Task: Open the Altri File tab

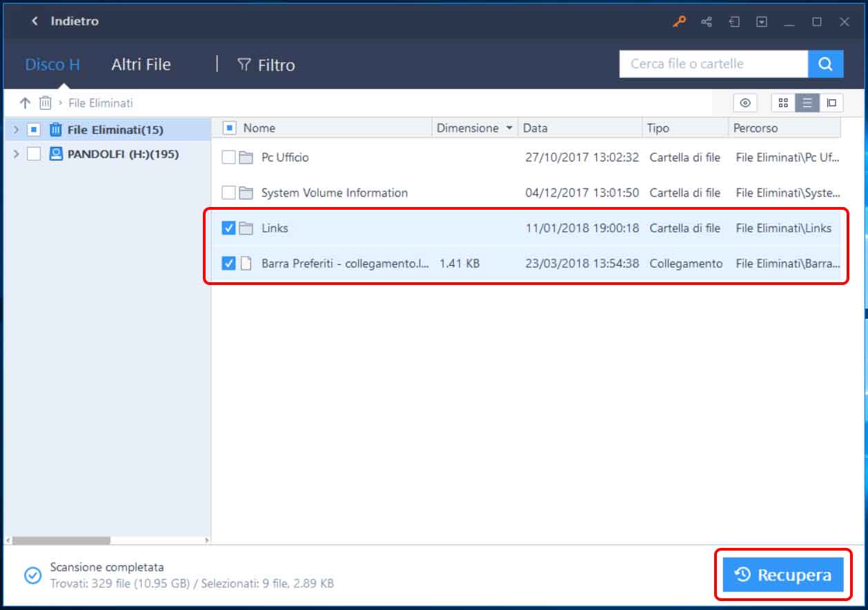Action: 141,65
